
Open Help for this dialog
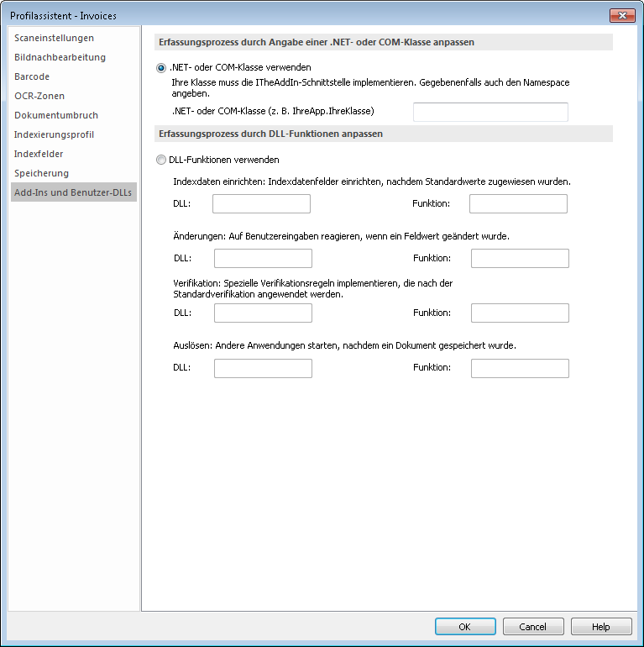coord(601,627)
